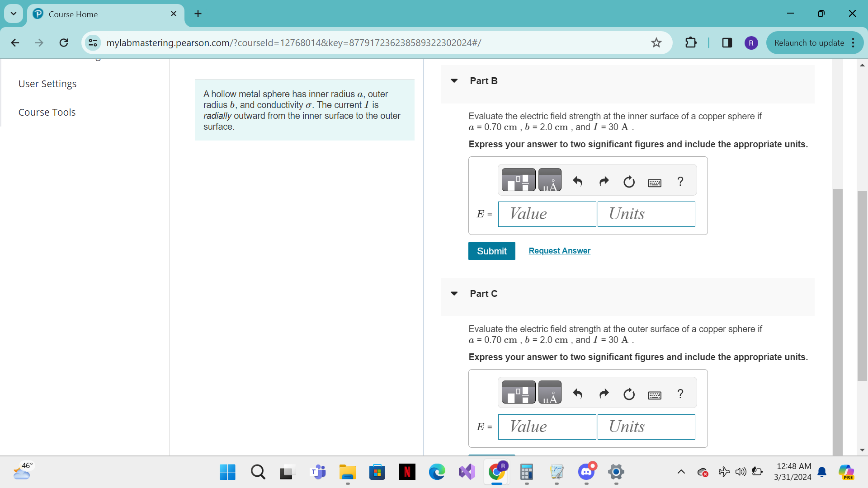The image size is (868, 488).
Task: Click the page vertical scrollbar thumb
Action: coord(862,286)
